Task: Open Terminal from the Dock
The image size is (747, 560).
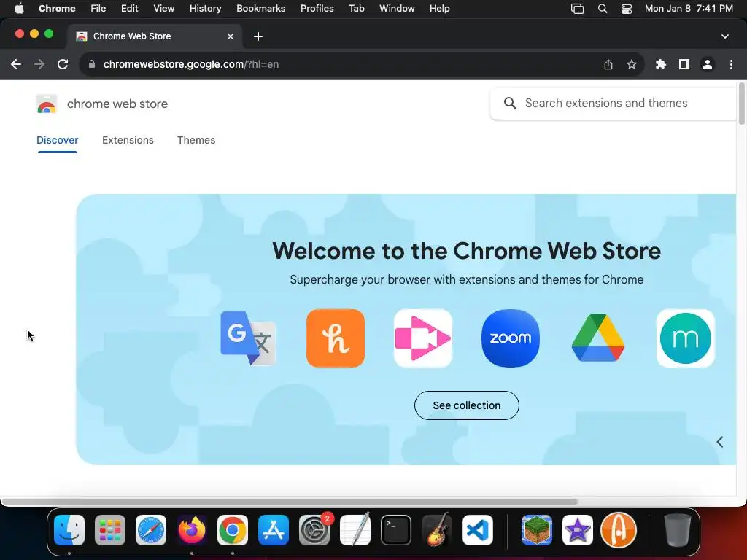Action: click(x=396, y=530)
